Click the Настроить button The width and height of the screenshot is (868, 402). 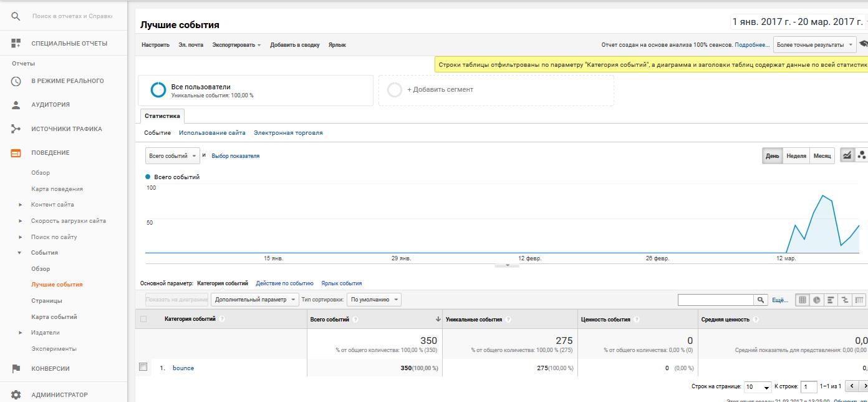tap(155, 45)
